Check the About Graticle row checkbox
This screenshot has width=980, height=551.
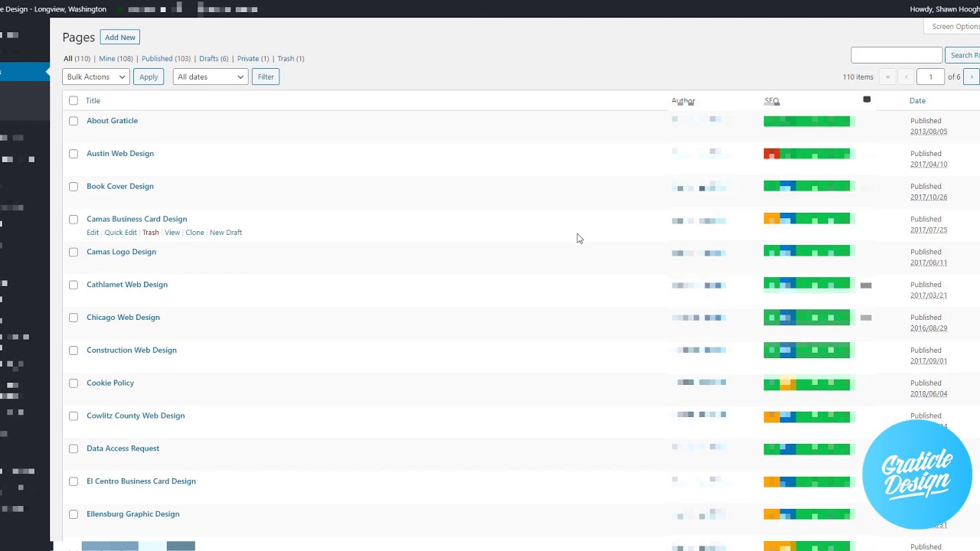tap(73, 121)
